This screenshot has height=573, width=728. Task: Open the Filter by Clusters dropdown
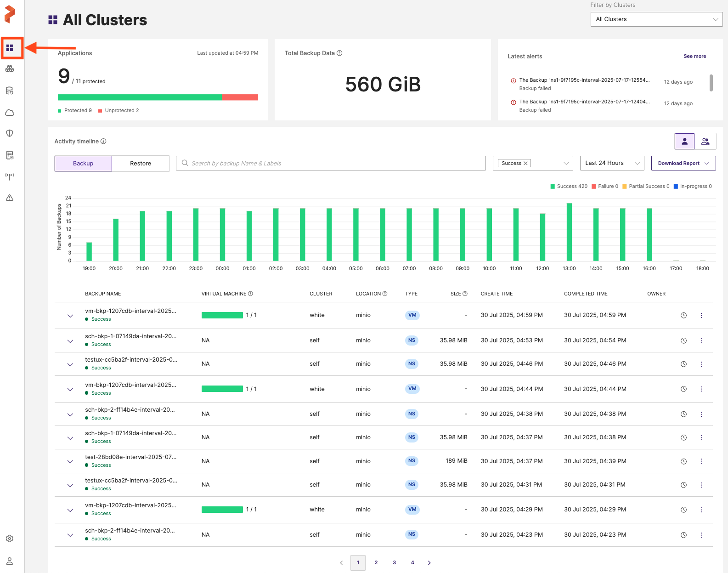click(x=656, y=19)
